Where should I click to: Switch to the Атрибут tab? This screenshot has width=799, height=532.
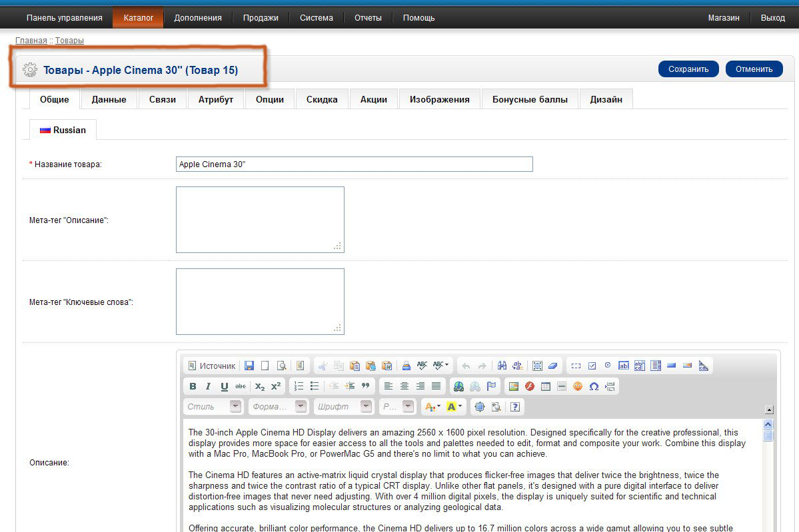(216, 99)
